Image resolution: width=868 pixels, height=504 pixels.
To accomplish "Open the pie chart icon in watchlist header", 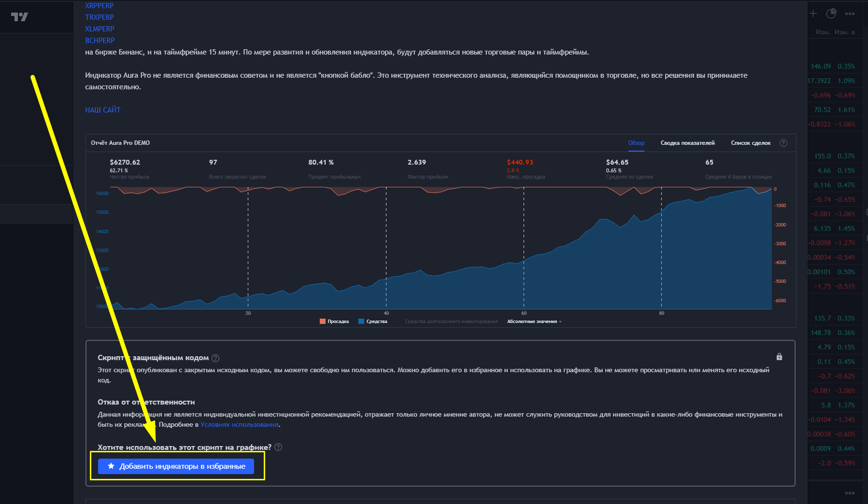I will 831,14.
